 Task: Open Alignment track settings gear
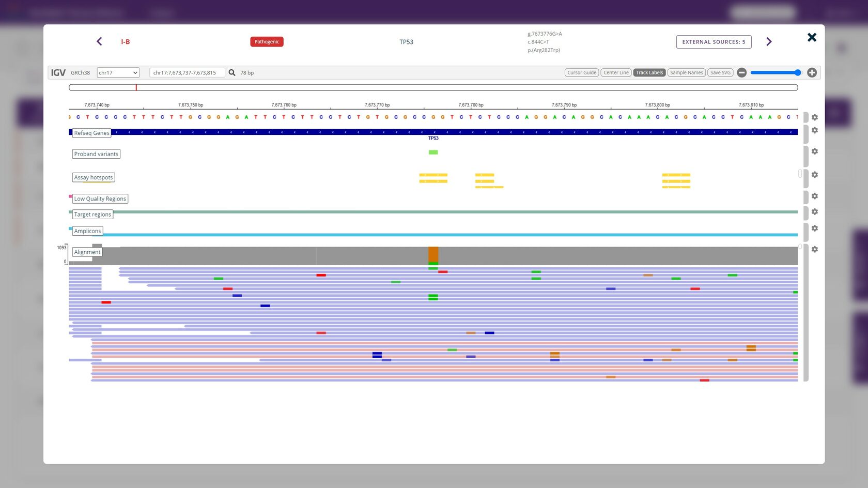point(814,249)
